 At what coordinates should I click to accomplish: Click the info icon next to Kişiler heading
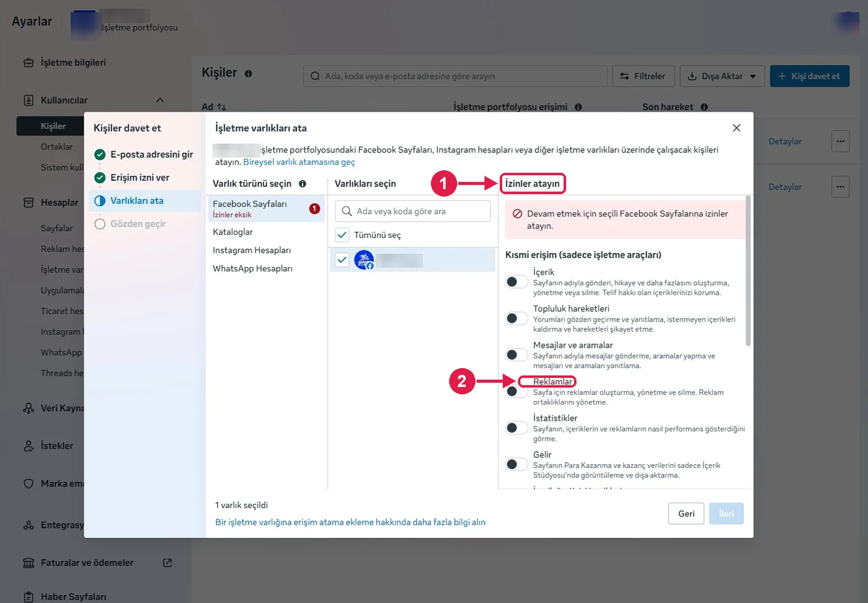click(x=248, y=74)
